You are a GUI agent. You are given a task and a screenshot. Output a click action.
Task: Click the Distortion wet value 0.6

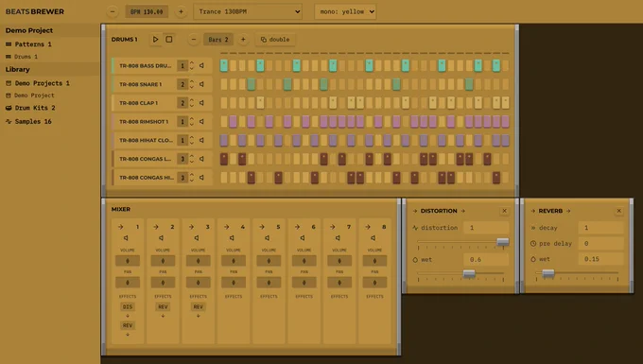coord(486,259)
